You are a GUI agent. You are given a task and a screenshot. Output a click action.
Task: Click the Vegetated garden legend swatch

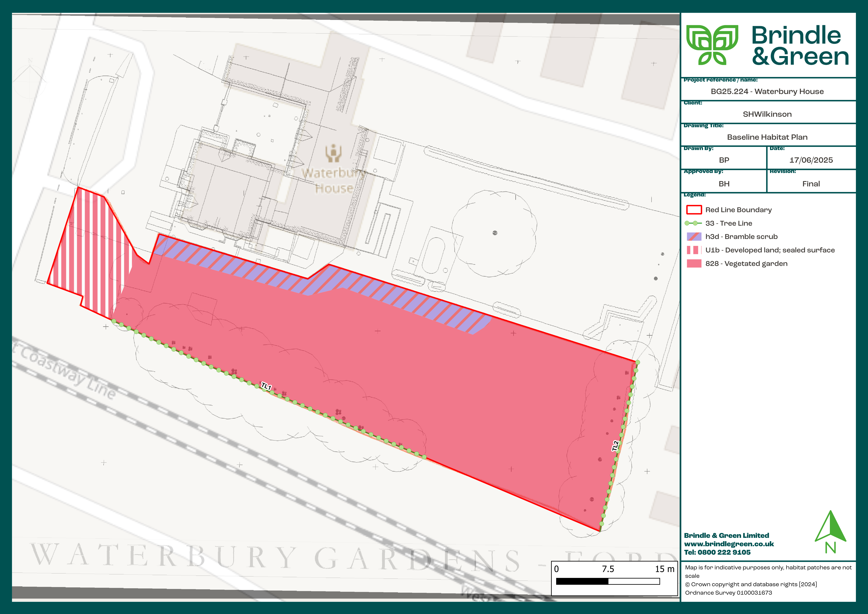pyautogui.click(x=694, y=264)
